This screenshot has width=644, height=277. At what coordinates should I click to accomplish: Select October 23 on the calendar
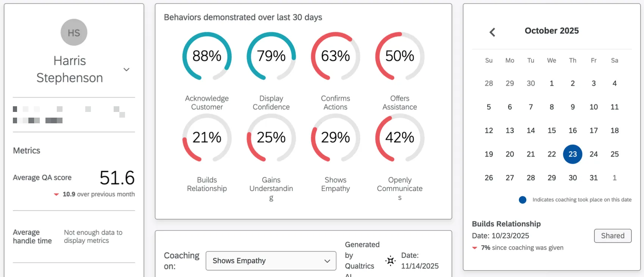coord(572,154)
